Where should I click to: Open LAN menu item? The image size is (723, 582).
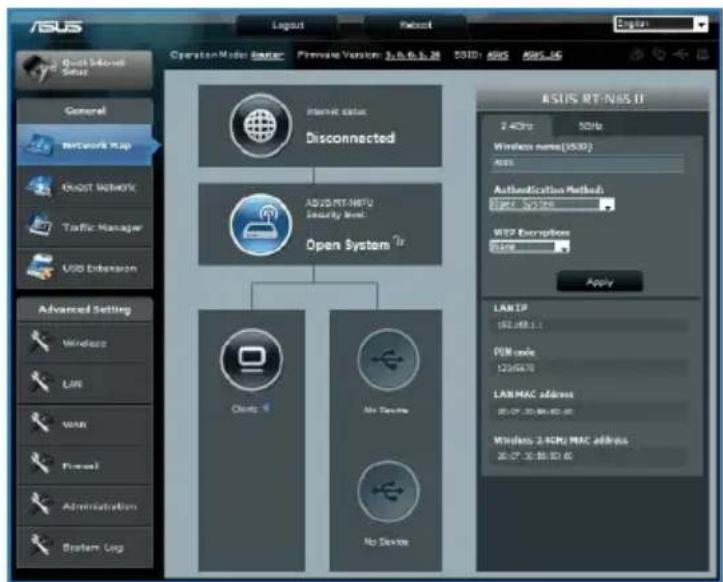click(85, 383)
